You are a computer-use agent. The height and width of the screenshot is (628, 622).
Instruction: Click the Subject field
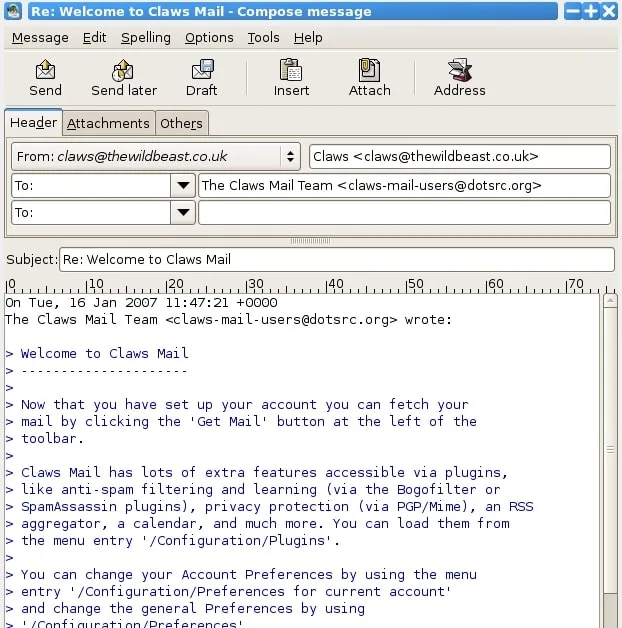[x=337, y=260]
